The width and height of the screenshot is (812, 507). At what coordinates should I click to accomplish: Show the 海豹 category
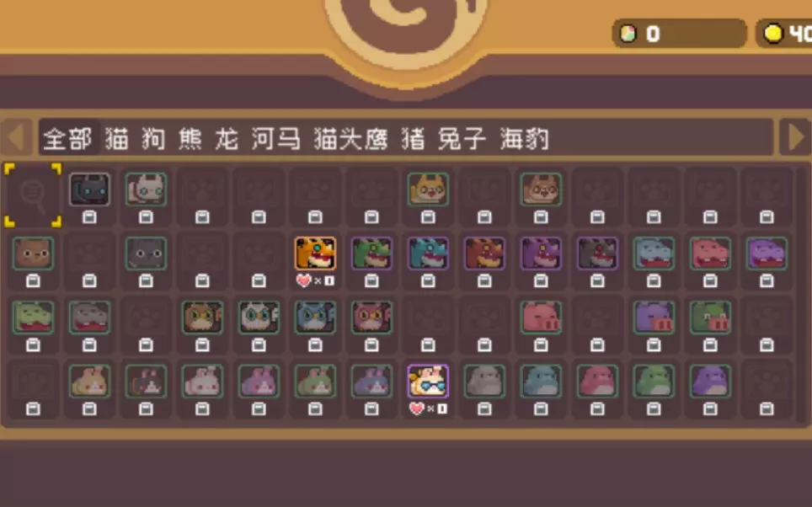[x=524, y=139]
